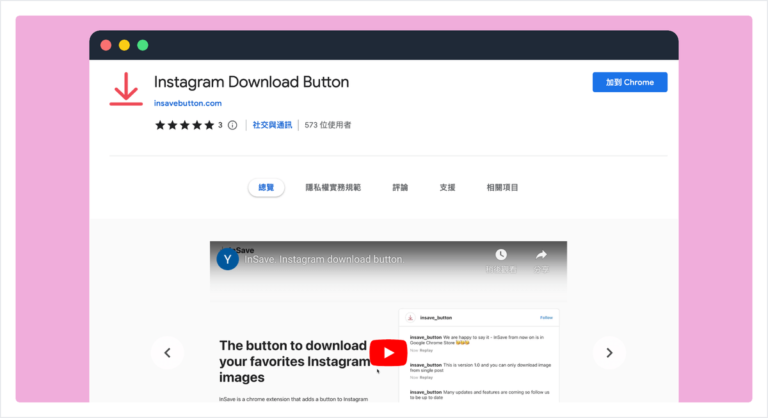Click the green maximize window dot
This screenshot has width=768, height=418.
[x=143, y=45]
